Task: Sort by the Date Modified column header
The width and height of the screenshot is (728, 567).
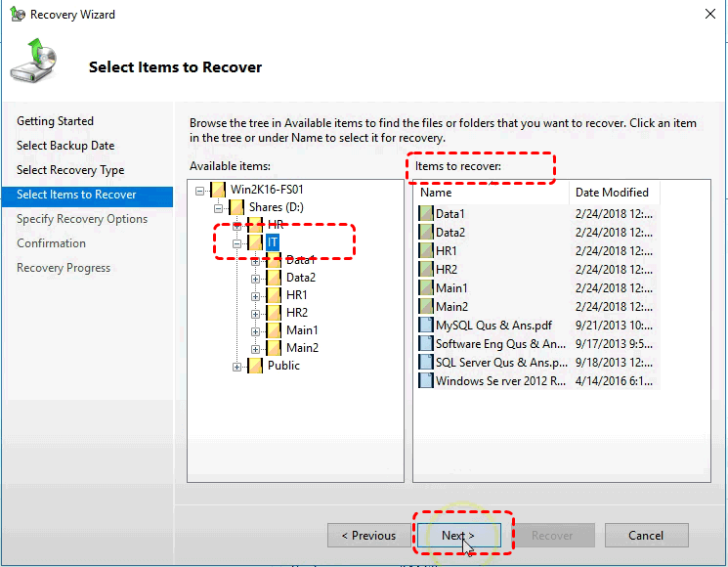Action: [x=613, y=193]
